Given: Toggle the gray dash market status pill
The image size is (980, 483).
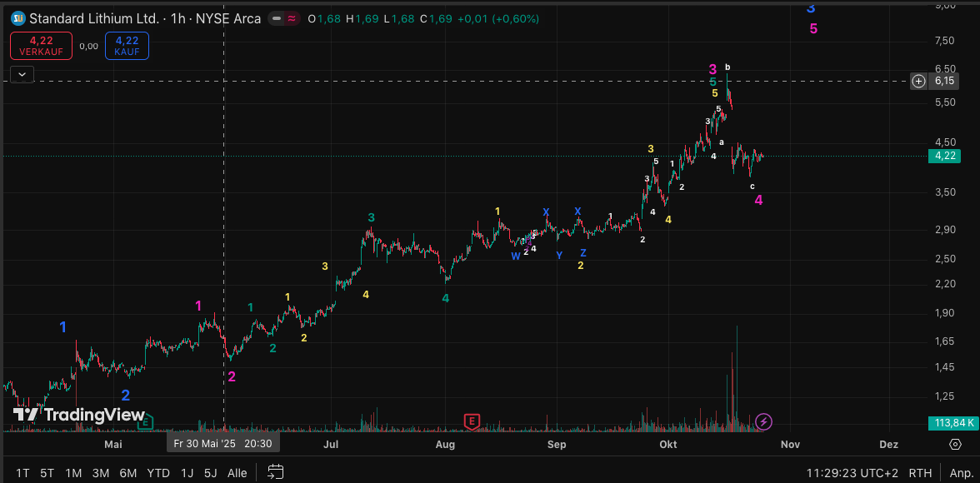Looking at the screenshot, I should pyautogui.click(x=275, y=18).
